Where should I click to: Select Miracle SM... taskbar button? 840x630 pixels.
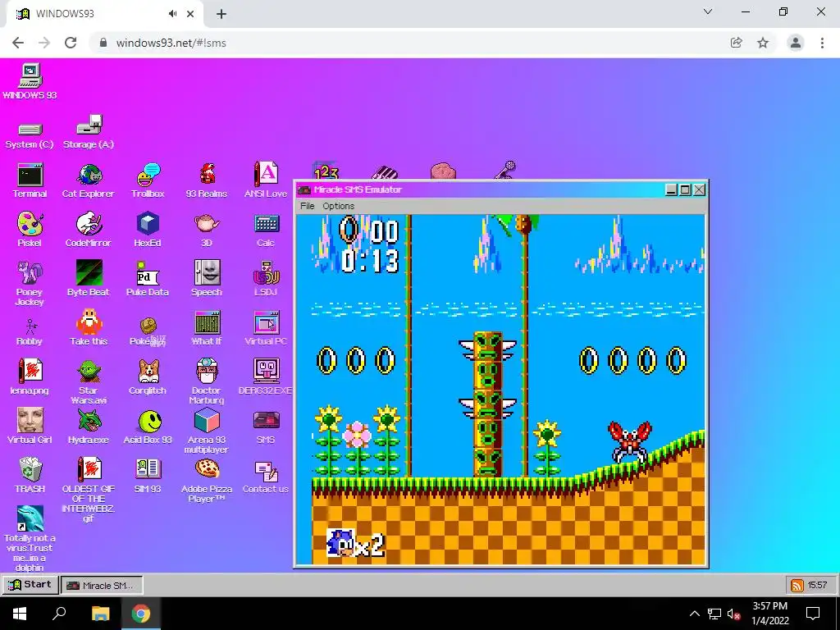click(x=102, y=585)
